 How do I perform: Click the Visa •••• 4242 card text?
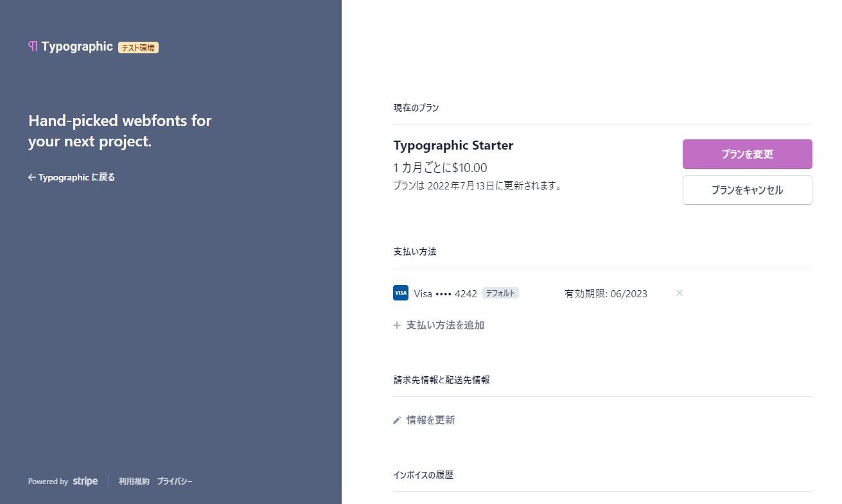click(446, 293)
